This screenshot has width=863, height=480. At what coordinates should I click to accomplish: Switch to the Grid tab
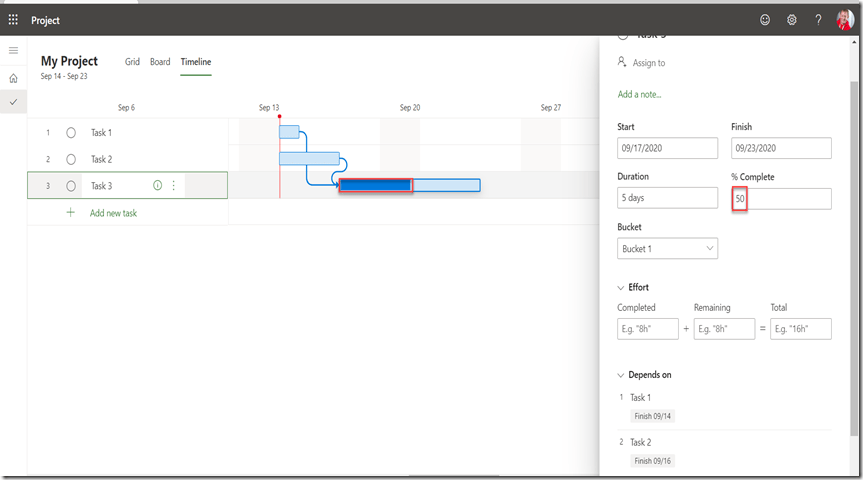pyautogui.click(x=132, y=62)
